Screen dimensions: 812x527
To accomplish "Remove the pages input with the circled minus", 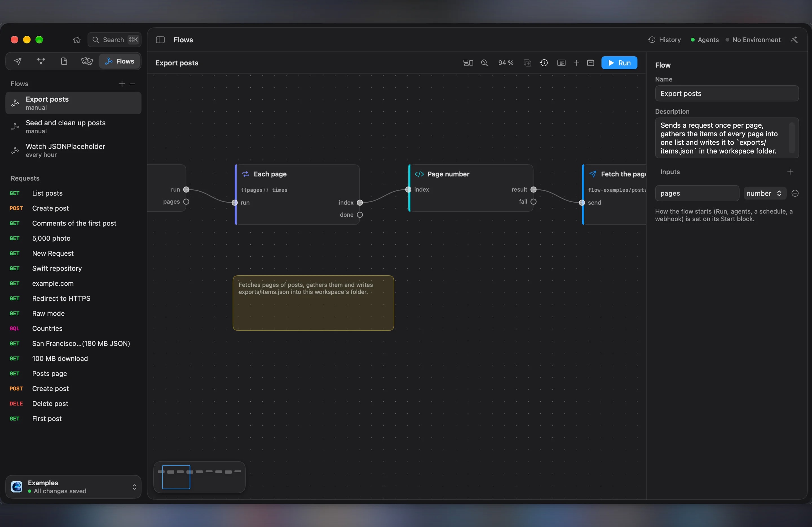I will [795, 193].
